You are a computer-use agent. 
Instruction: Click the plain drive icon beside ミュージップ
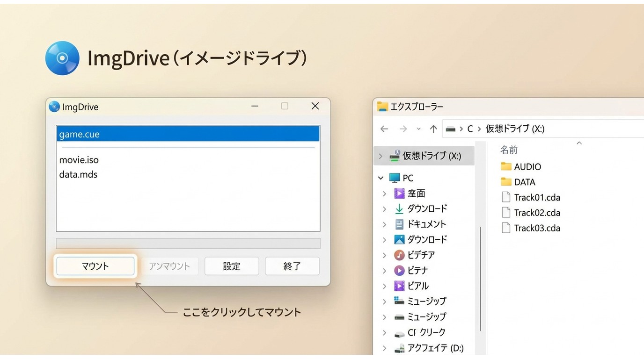[399, 316]
